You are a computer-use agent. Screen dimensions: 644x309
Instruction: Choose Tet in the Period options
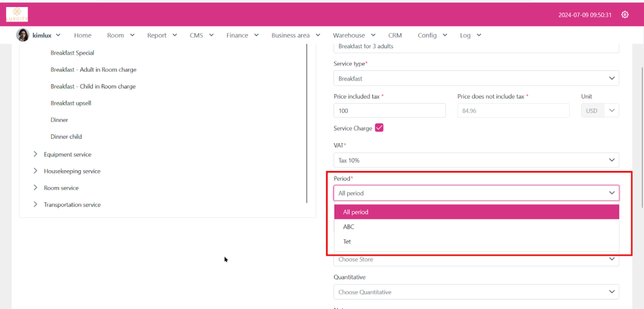pos(347,242)
